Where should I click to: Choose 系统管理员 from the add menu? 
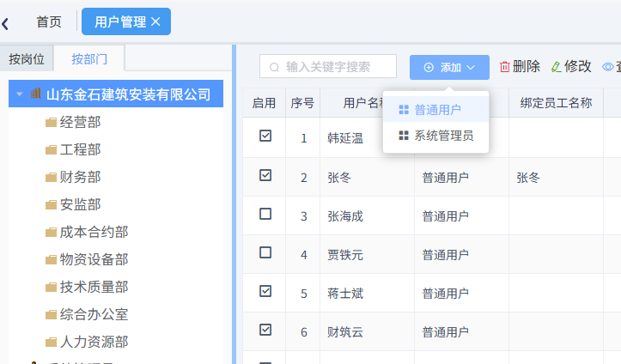[435, 136]
